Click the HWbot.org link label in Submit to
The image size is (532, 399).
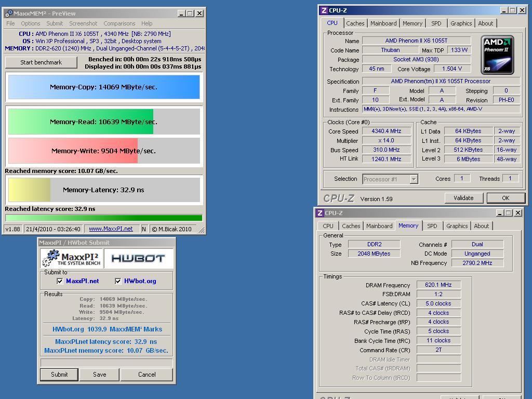click(x=140, y=281)
